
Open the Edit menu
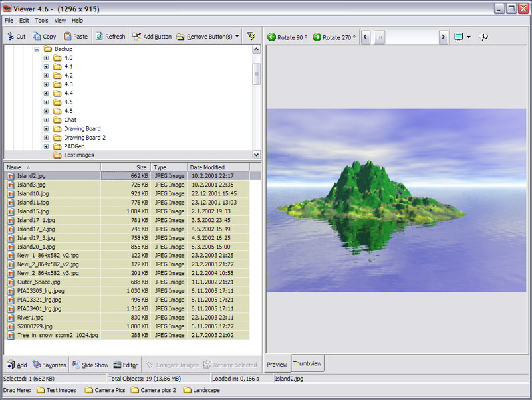pyautogui.click(x=24, y=21)
